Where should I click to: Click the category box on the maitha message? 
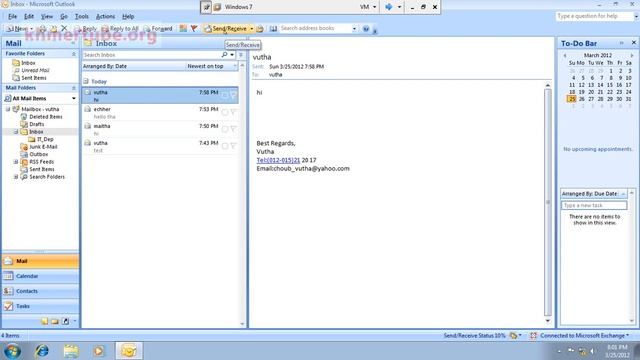[x=224, y=129]
